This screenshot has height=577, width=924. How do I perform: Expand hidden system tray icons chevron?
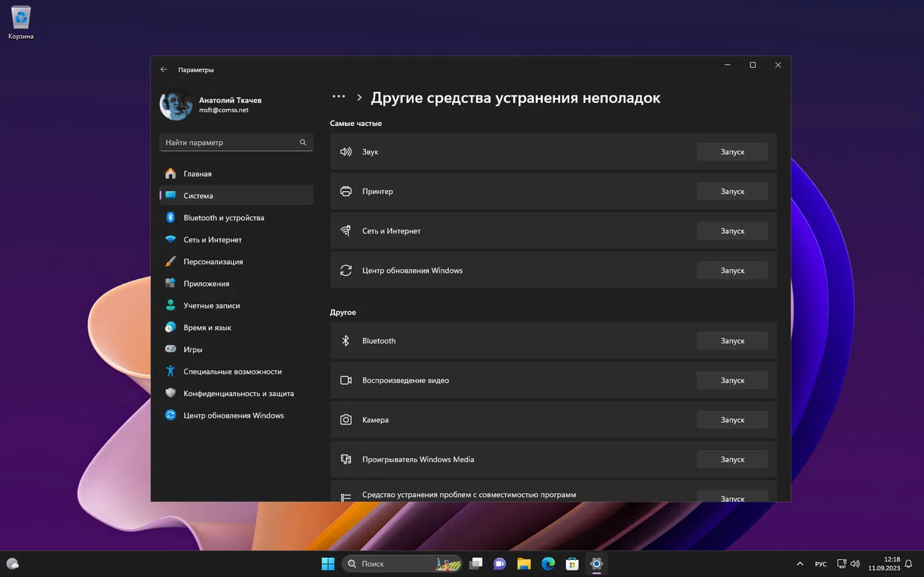[800, 563]
